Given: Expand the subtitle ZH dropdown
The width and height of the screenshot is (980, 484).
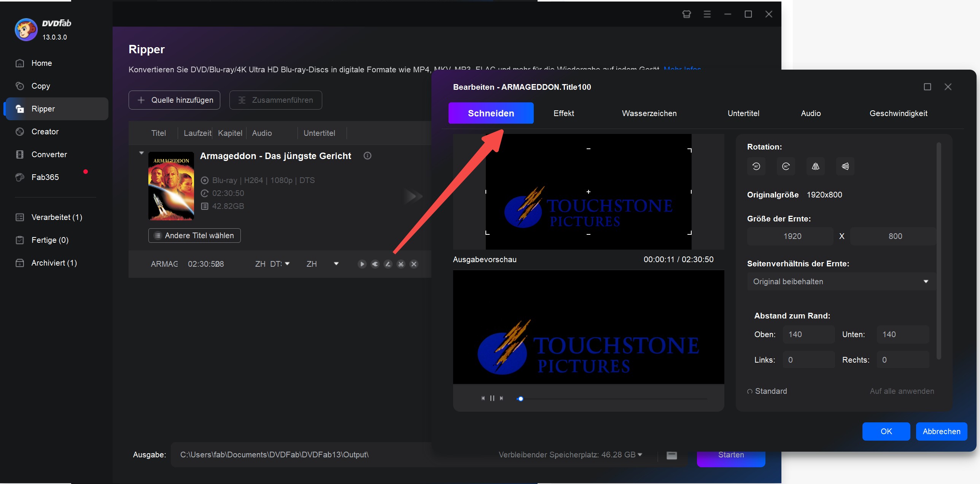Looking at the screenshot, I should [x=336, y=264].
